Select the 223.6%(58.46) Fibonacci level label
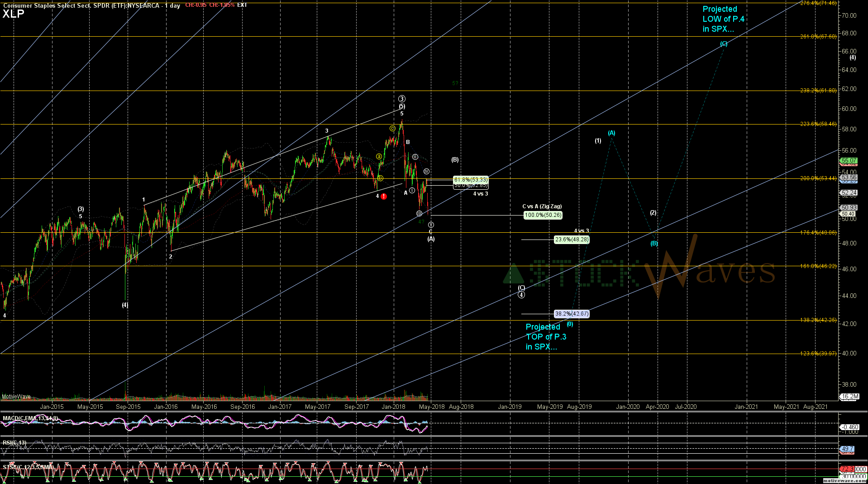 pos(819,124)
